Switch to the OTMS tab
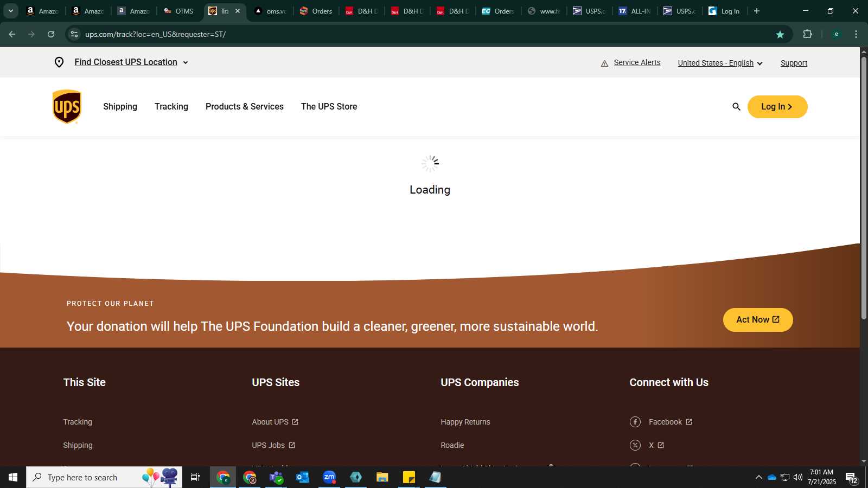 point(180,11)
